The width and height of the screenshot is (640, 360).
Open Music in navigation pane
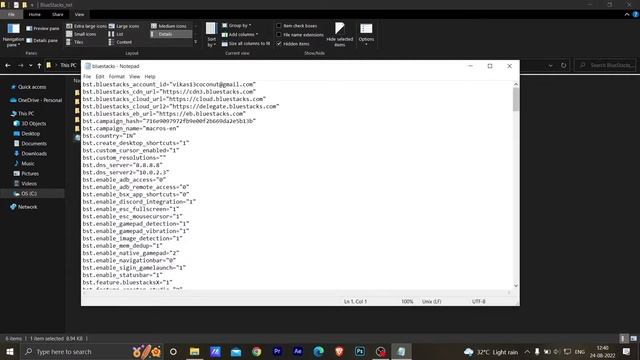tap(24, 164)
